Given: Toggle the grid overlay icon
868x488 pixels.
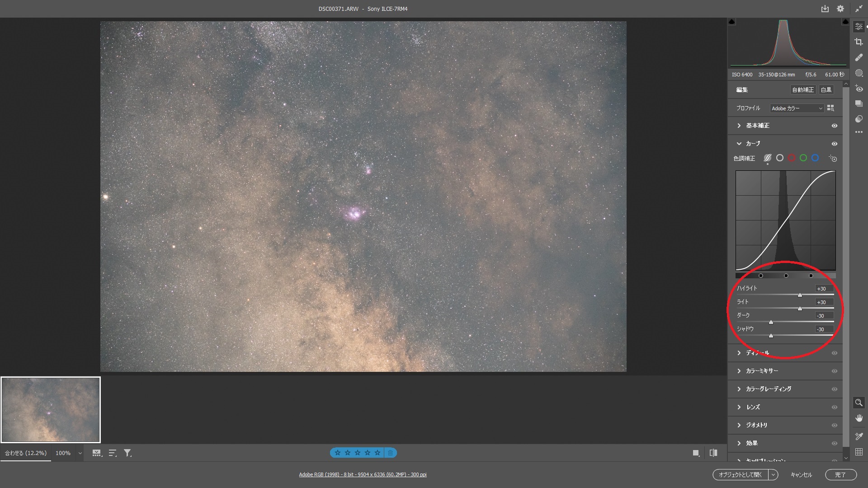Looking at the screenshot, I should pos(859,452).
